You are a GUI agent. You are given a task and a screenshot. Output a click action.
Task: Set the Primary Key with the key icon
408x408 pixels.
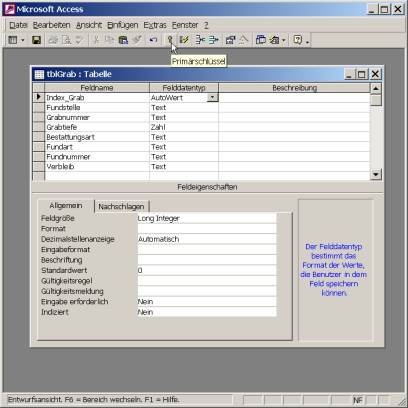(170, 40)
